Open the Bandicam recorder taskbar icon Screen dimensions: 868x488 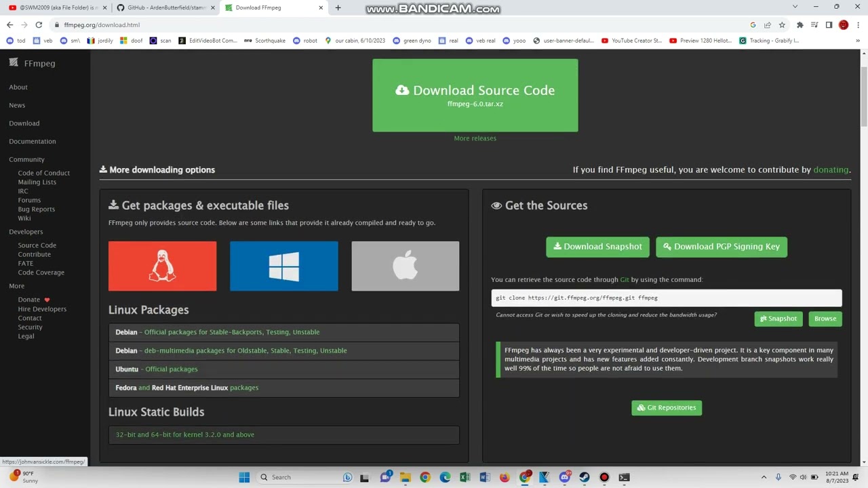coord(604,477)
